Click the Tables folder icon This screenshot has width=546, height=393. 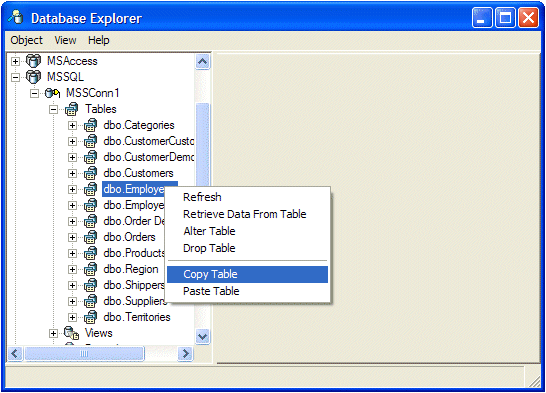[72, 109]
